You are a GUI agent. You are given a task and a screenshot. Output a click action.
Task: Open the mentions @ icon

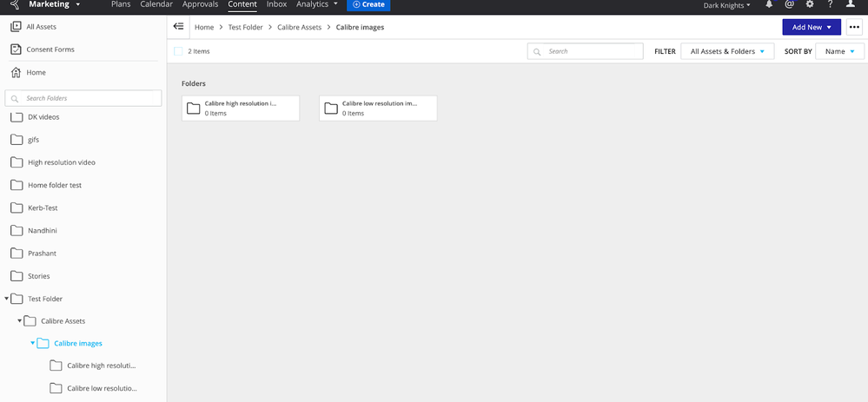[x=789, y=4]
